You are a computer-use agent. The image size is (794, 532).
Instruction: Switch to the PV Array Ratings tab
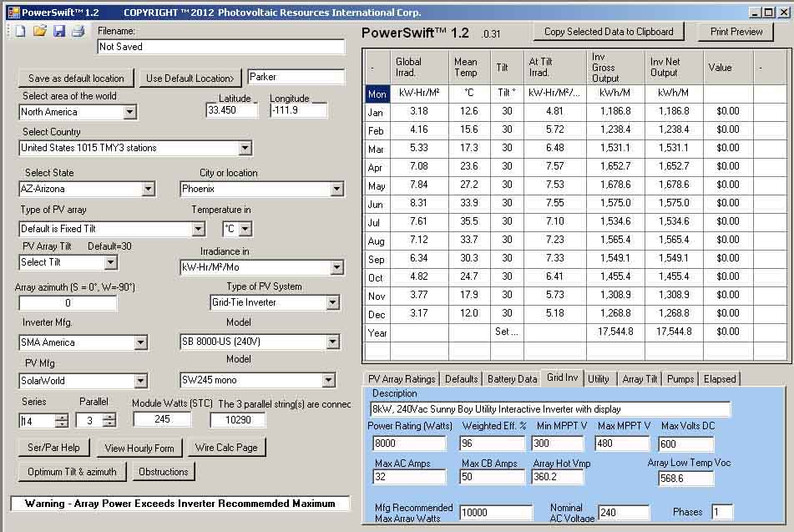402,379
